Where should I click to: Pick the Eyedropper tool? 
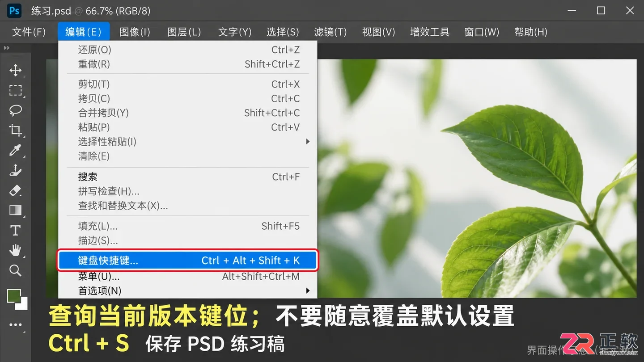point(16,150)
